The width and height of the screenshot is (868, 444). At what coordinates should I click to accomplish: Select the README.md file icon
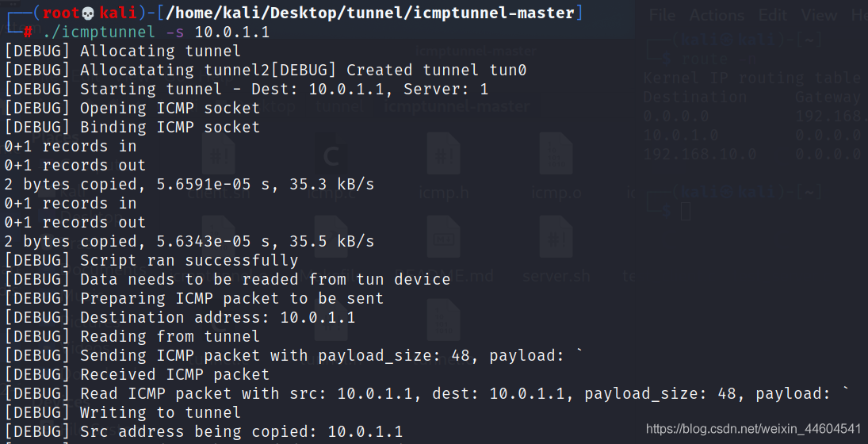point(443,247)
